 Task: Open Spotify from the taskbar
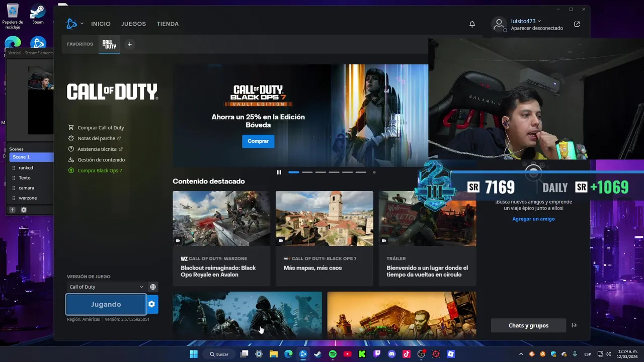[x=333, y=354]
